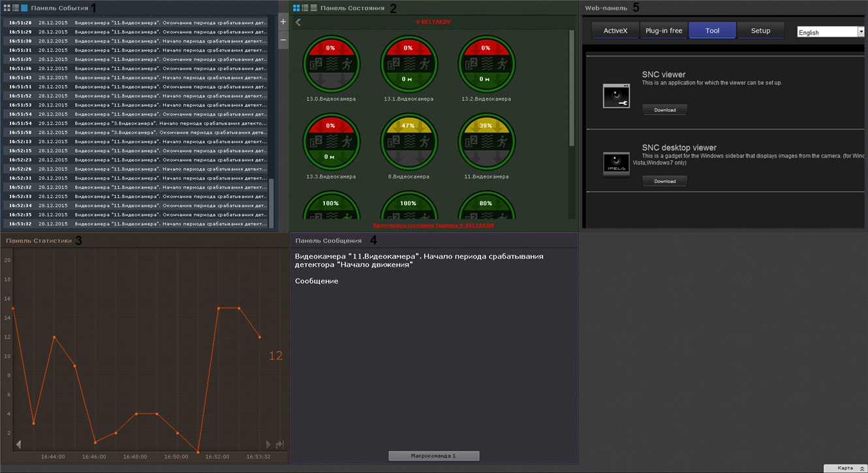Switch Events panel to list view icon

click(x=16, y=8)
